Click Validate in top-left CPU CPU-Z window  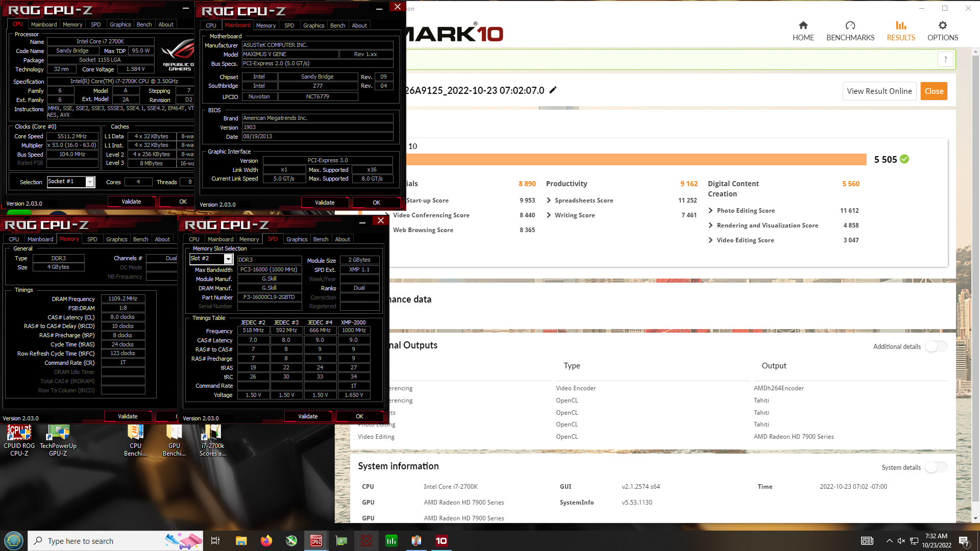click(131, 202)
